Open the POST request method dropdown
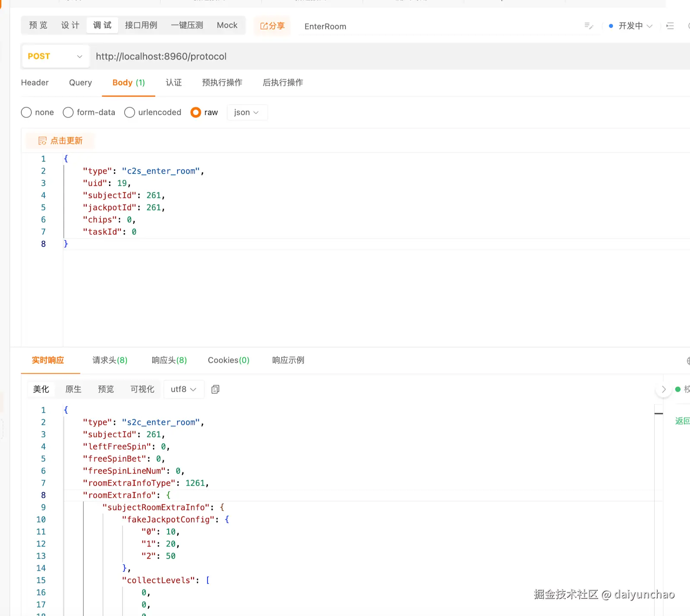This screenshot has width=690, height=616. pos(55,57)
